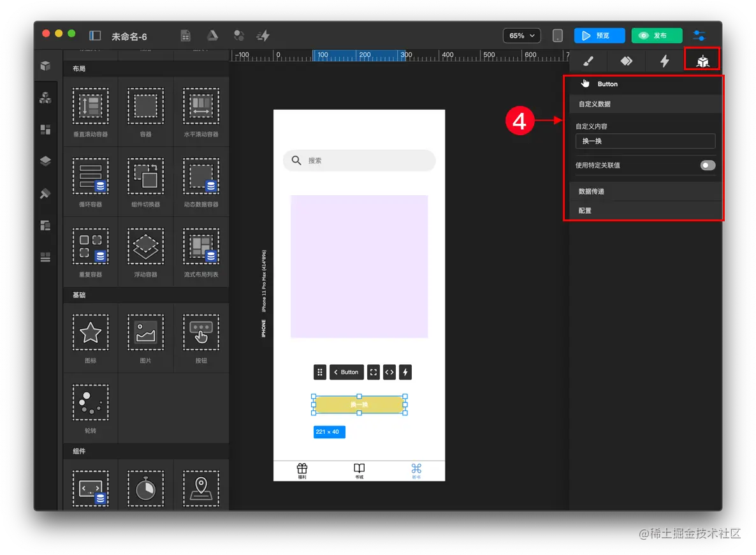
Task: Open the stacked cubes components panel
Action: click(x=45, y=98)
